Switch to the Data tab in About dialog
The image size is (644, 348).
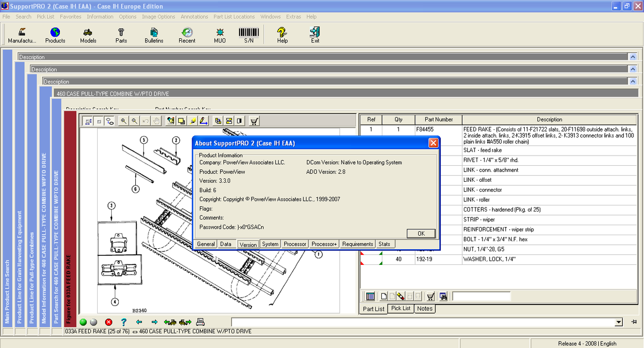click(x=226, y=244)
